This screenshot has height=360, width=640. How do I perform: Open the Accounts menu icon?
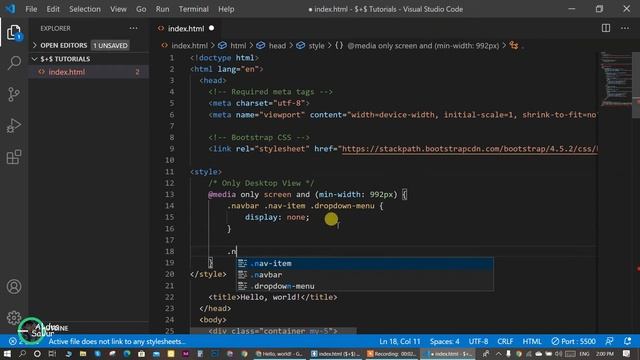click(14, 287)
